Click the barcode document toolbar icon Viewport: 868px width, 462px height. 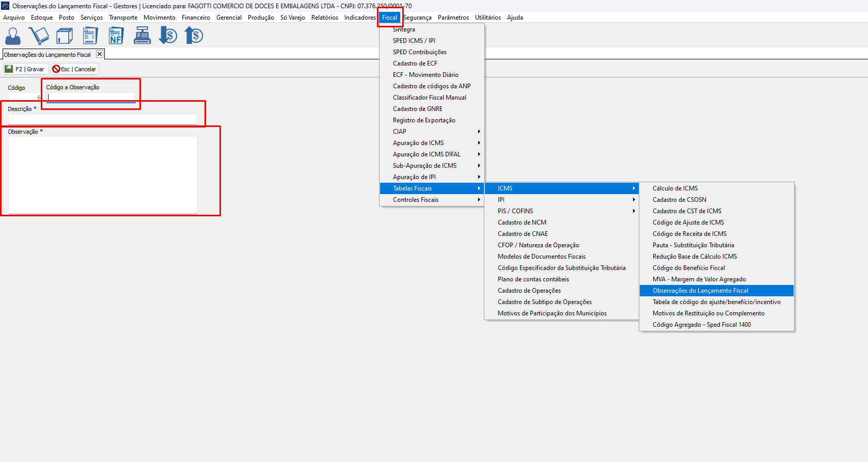point(90,36)
